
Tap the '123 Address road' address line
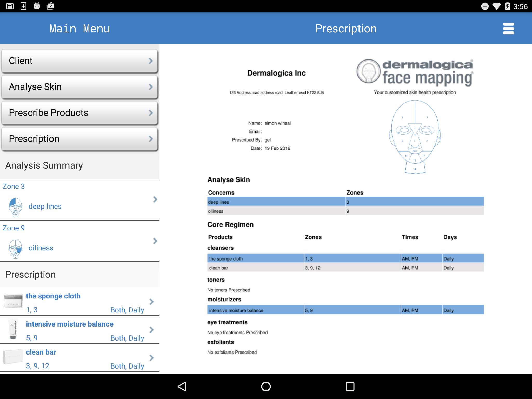pyautogui.click(x=276, y=92)
